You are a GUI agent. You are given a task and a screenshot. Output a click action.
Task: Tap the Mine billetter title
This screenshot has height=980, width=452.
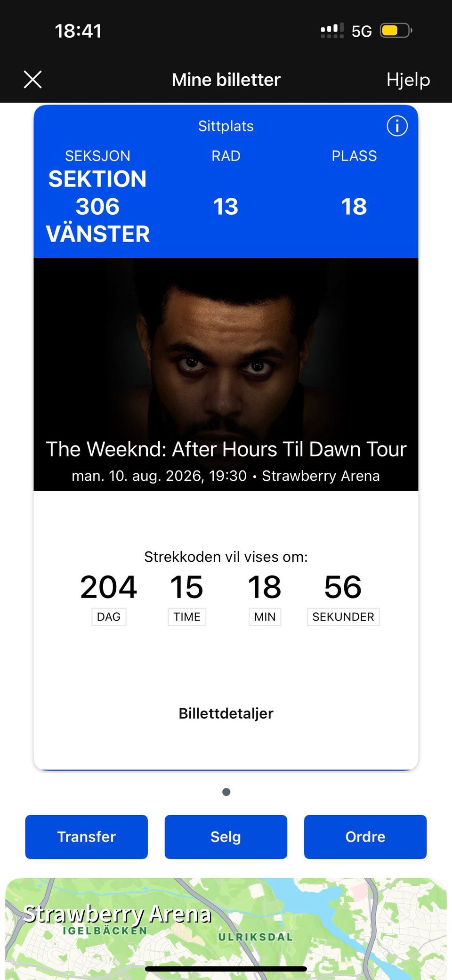coord(226,80)
